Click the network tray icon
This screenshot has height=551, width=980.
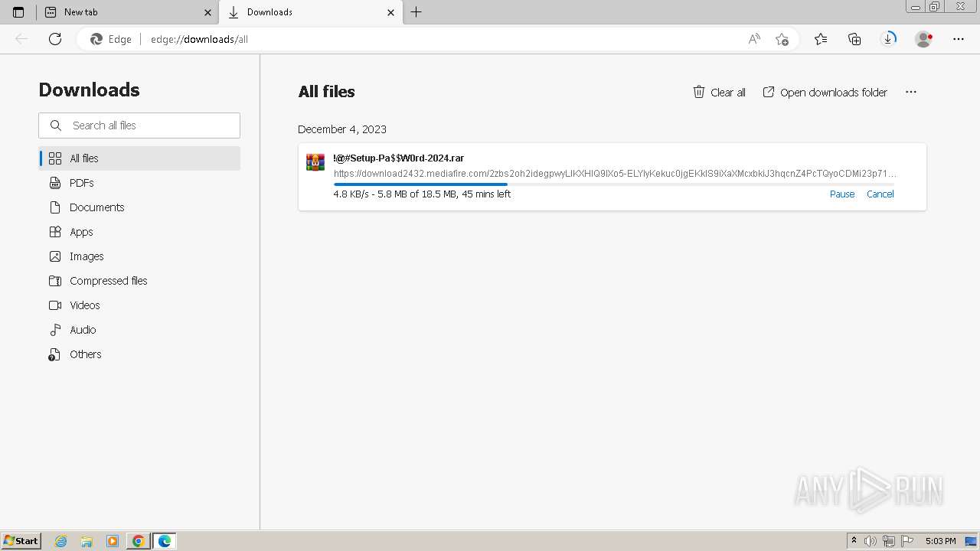point(889,541)
